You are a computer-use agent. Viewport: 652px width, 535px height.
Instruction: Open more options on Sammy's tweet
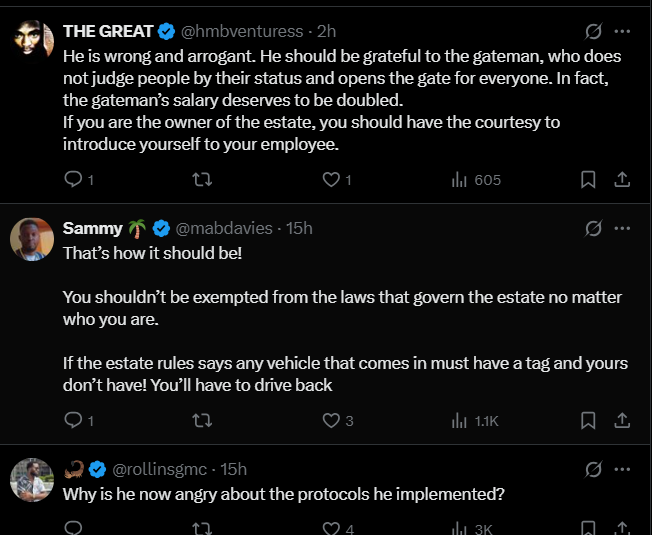(622, 228)
